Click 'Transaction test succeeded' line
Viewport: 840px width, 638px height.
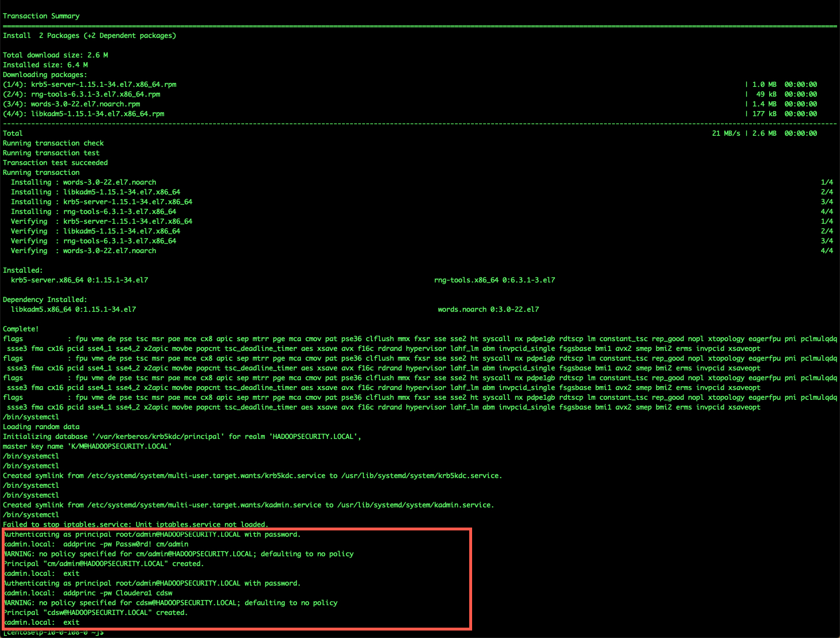pyautogui.click(x=55, y=163)
